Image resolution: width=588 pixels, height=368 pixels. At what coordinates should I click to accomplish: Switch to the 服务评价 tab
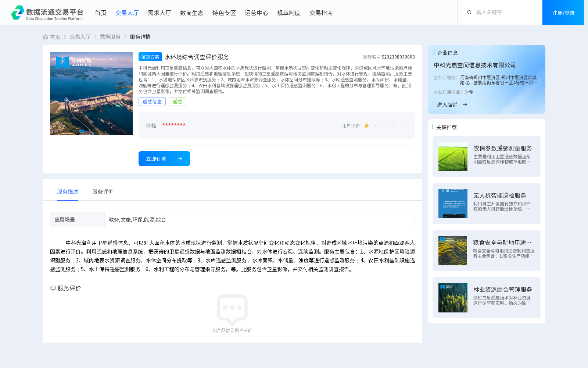pos(103,192)
